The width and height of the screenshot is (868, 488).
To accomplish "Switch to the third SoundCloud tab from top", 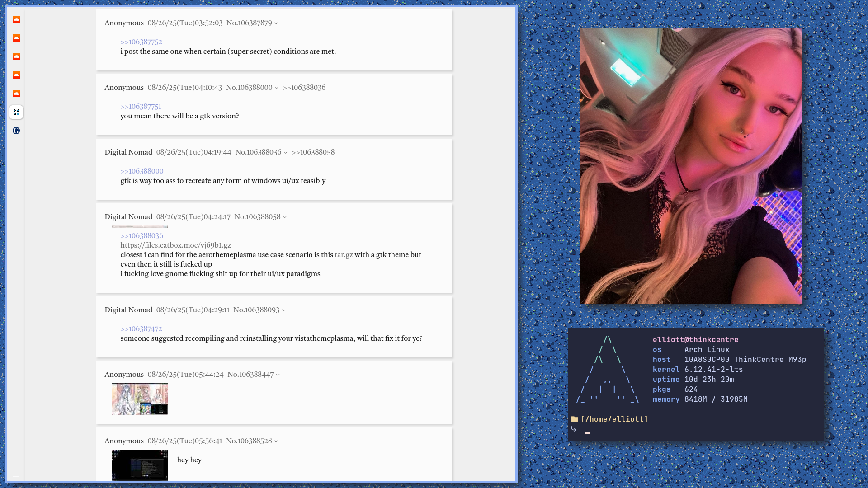I will (16, 56).
